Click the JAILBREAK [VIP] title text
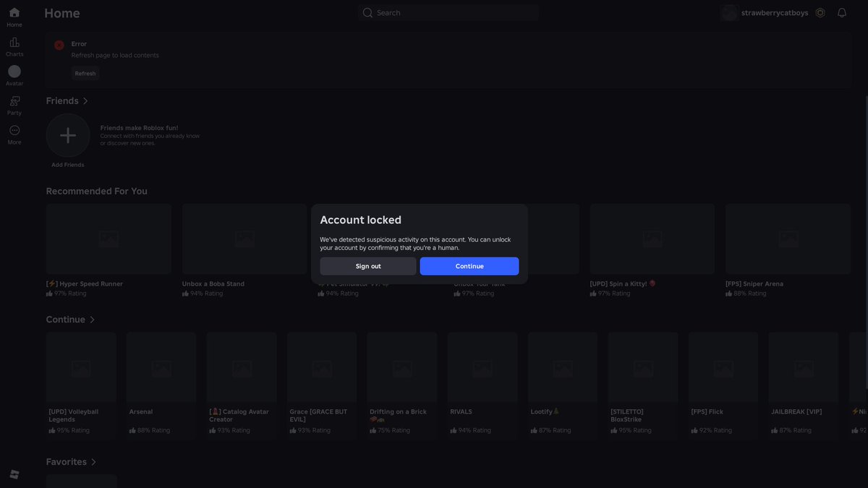Screen dimensions: 868x488 [x=796, y=412]
